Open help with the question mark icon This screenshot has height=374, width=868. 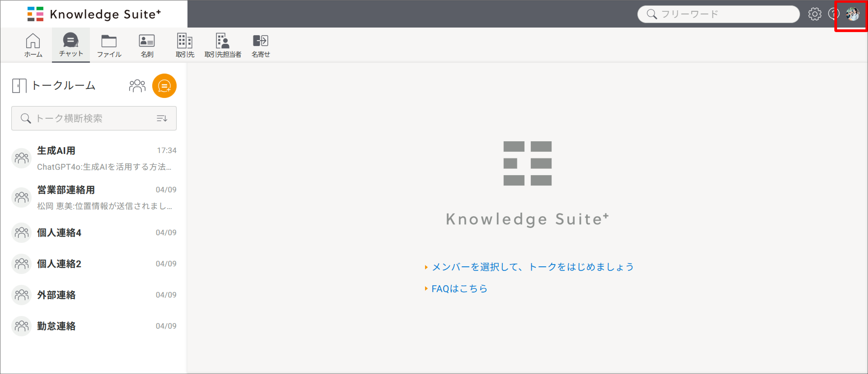[834, 14]
